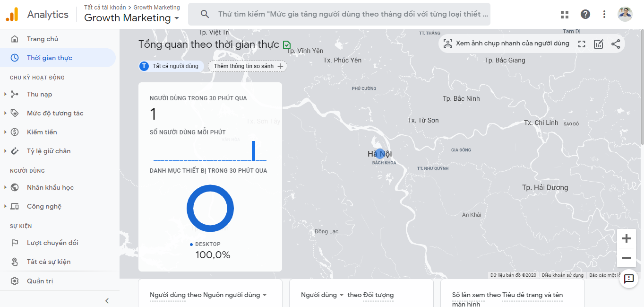Zoom out on the map

tap(627, 258)
